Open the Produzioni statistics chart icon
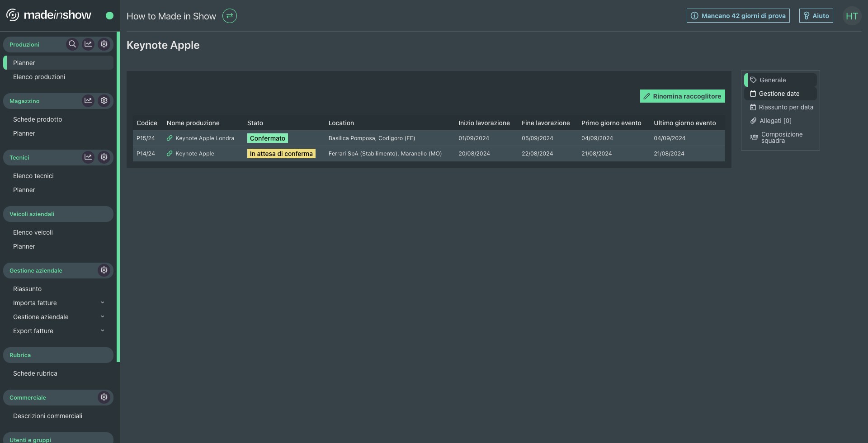Screen dimensions: 868x443 point(88,44)
